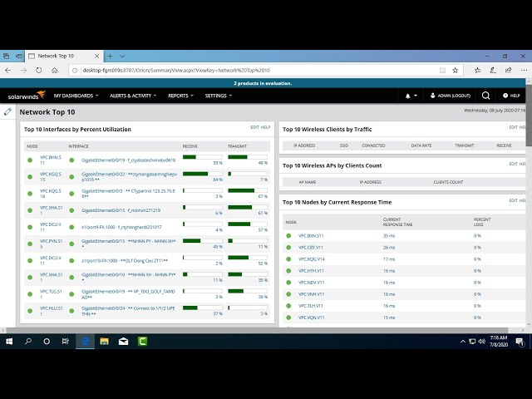Open node VPC.CBT.V11
Viewport: 532px width, 399px height.
pos(310,248)
